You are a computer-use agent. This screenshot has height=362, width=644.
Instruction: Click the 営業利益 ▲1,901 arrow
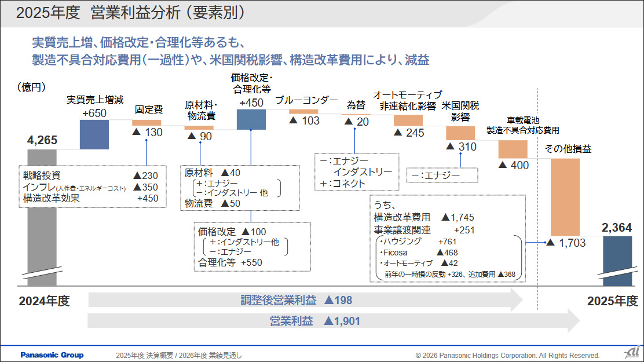coord(334,321)
